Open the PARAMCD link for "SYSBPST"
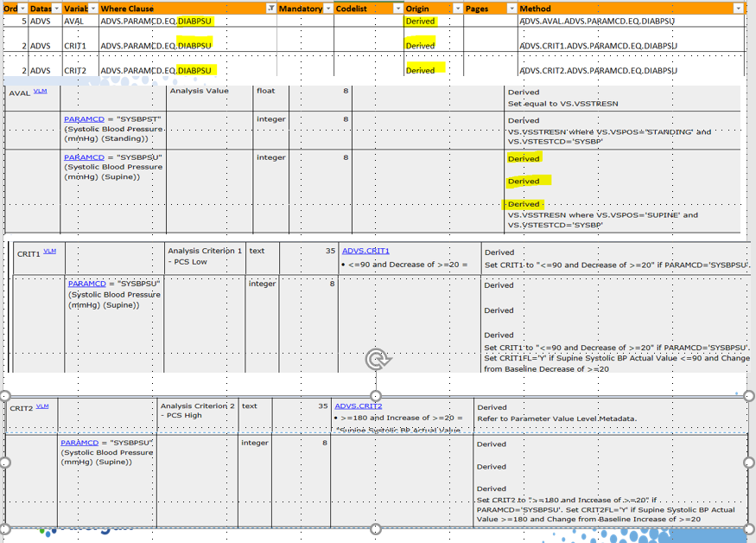Viewport: 756px width, 543px height. [84, 119]
